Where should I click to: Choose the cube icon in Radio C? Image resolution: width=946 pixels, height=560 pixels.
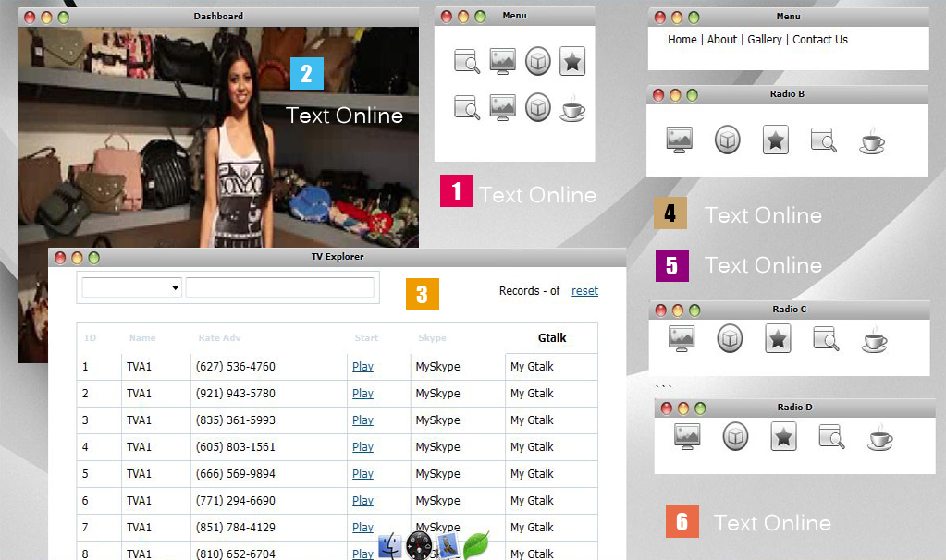[x=730, y=338]
